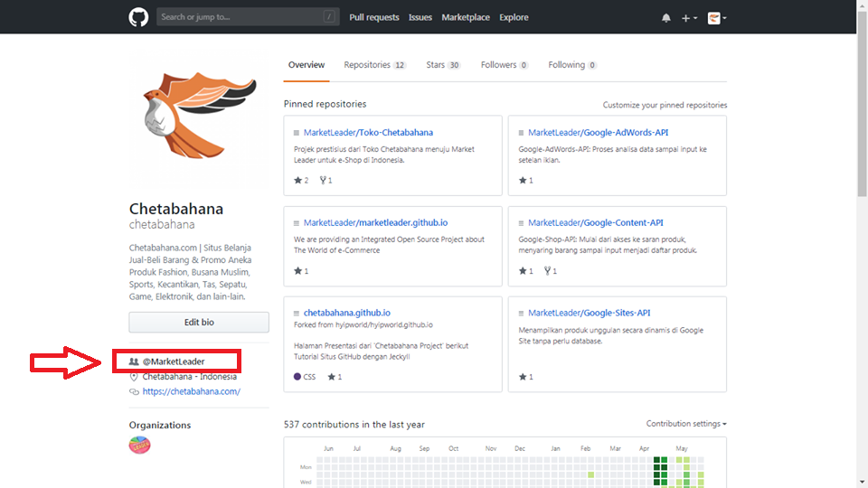Viewport: 868px width, 488px height.
Task: Open the user avatar menu in header
Action: 717,18
